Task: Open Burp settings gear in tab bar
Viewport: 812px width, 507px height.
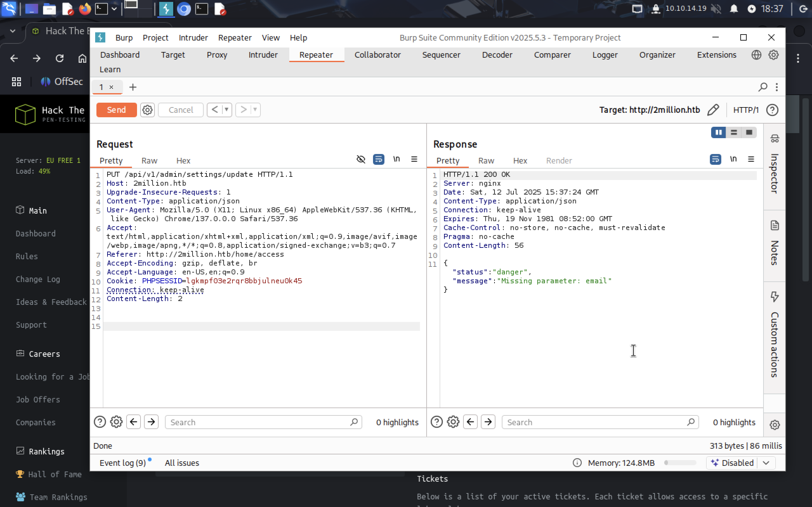Action: (x=773, y=55)
